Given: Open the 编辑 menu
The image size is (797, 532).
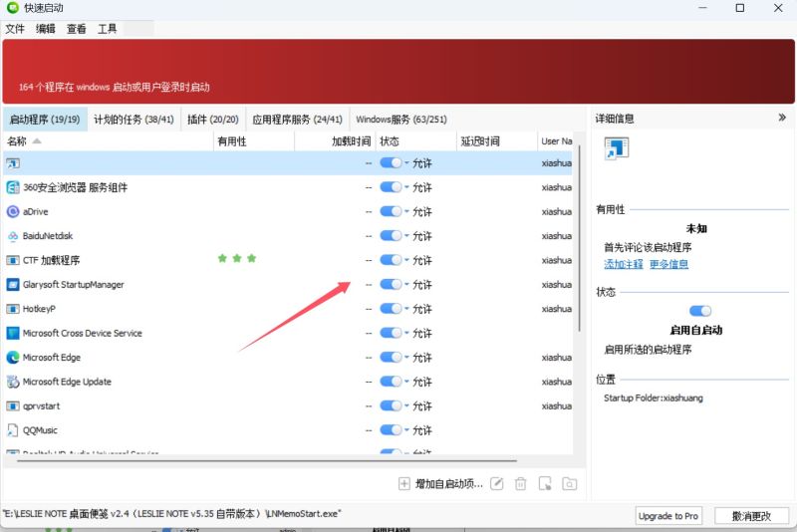Looking at the screenshot, I should (x=45, y=29).
